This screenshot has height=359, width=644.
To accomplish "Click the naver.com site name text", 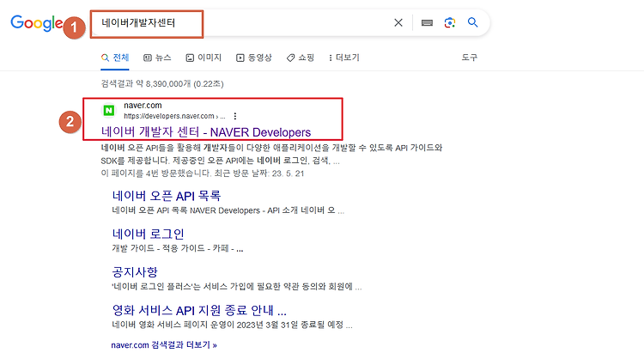I will tap(143, 106).
